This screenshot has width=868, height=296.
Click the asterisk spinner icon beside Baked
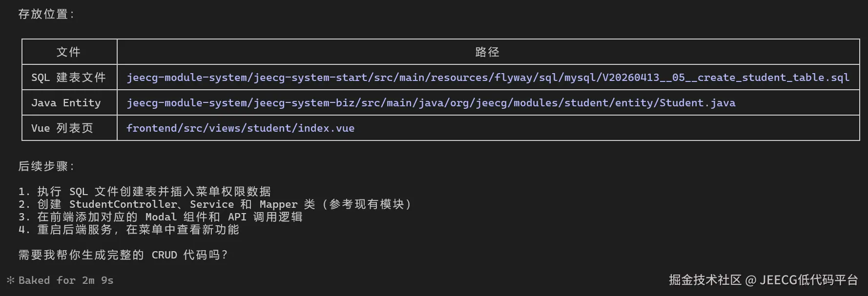click(10, 280)
